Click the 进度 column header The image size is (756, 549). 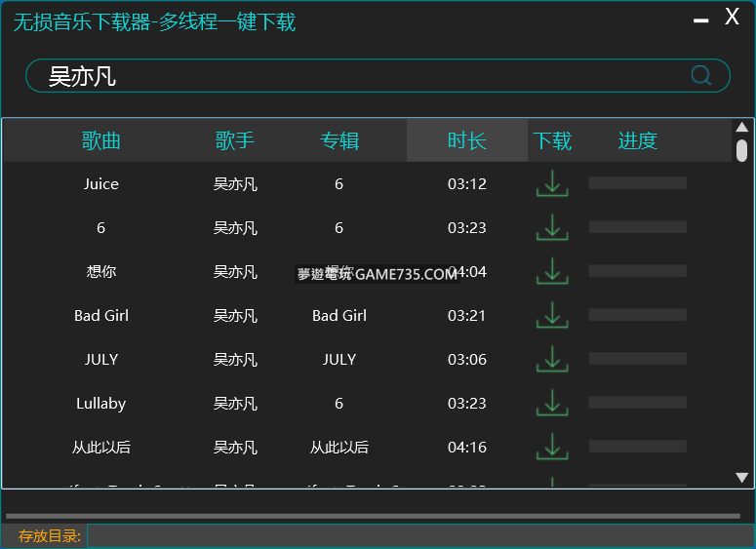click(637, 140)
